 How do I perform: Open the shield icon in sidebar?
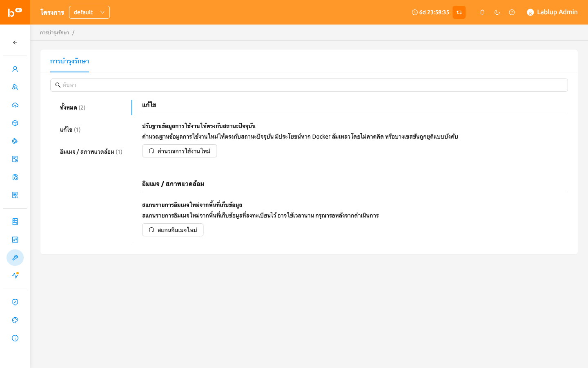point(15,302)
